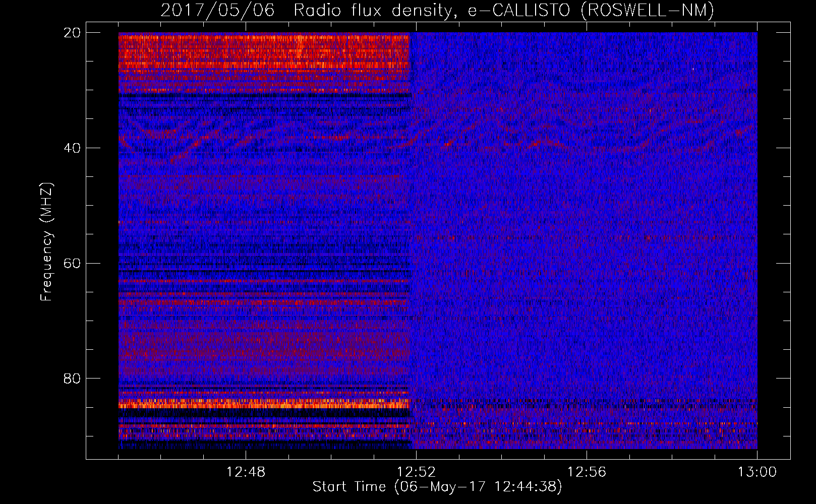This screenshot has height=504, width=816.
Task: Click the "Frequency (MHZ)" axis label
Action: pyautogui.click(x=46, y=242)
